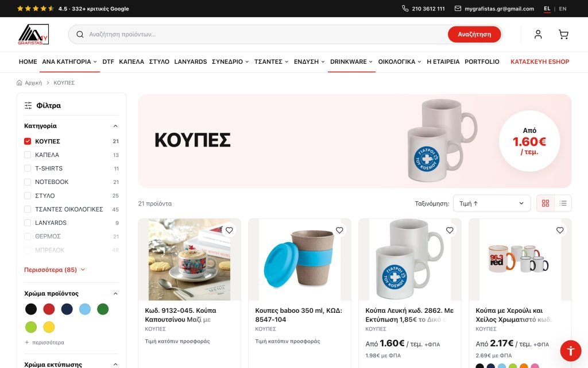Viewport: 588px width, 368px height.
Task: Click the star rating icons
Action: (35, 8)
